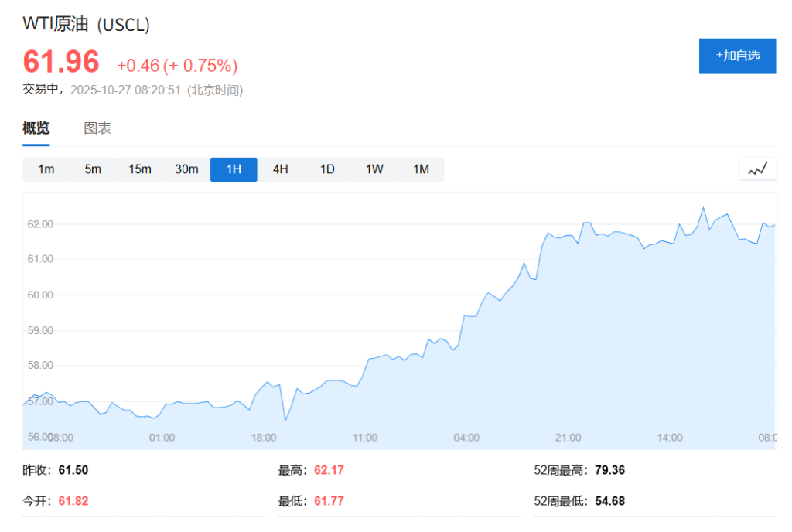Click the line chart type icon
This screenshot has width=792, height=532.
tap(757, 169)
